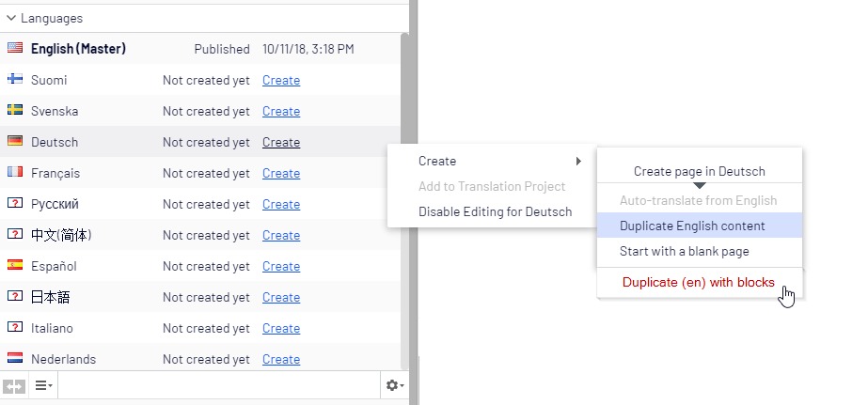Click the pin/expand panel arrows icon
The image size is (868, 405).
14,385
